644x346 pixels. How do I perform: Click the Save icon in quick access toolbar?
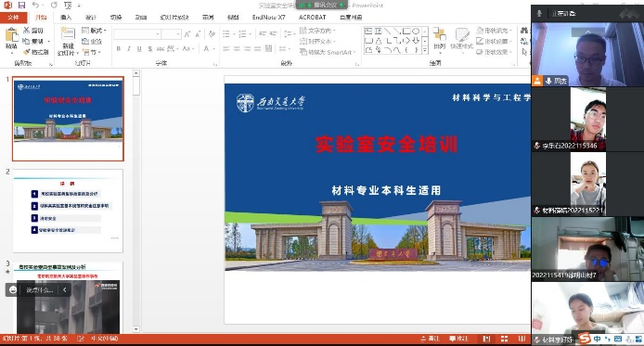click(x=21, y=6)
